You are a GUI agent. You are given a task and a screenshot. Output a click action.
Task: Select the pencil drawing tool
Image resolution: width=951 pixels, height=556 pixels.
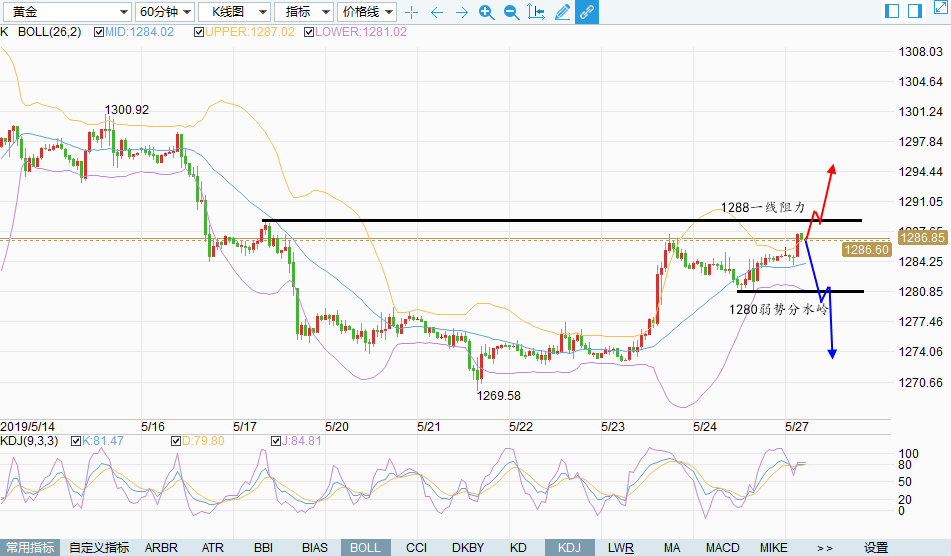tap(562, 12)
